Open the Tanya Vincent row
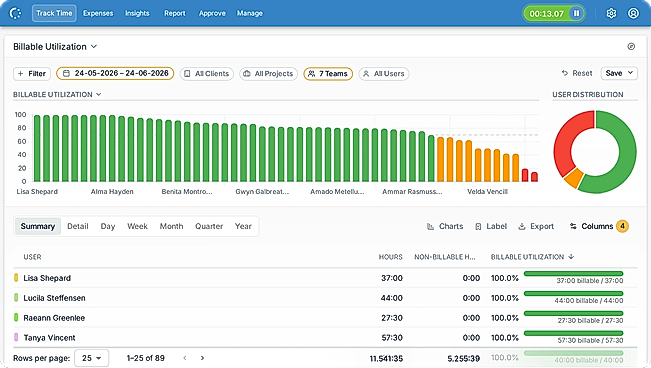 [x=325, y=337]
